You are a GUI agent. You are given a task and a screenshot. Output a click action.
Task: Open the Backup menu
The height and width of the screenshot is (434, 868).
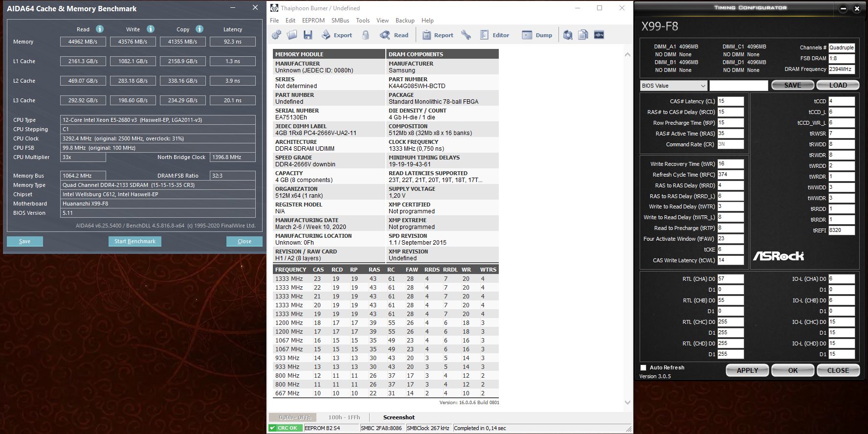point(405,21)
